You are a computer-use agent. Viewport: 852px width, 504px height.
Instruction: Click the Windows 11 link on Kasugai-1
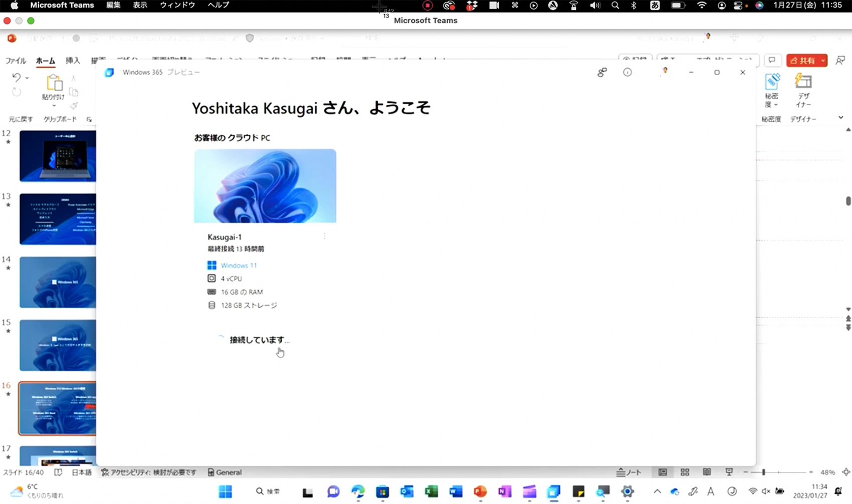(x=239, y=266)
